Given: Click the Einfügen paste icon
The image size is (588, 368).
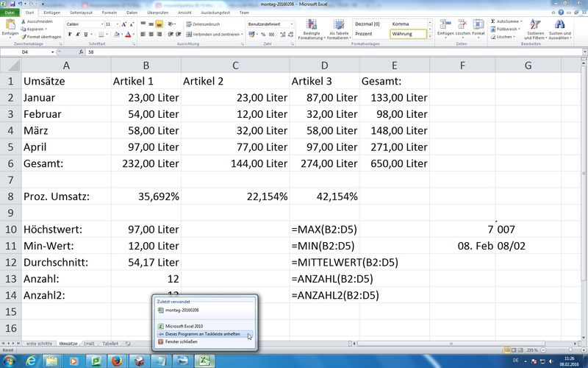Looking at the screenshot, I should pyautogui.click(x=10, y=26).
